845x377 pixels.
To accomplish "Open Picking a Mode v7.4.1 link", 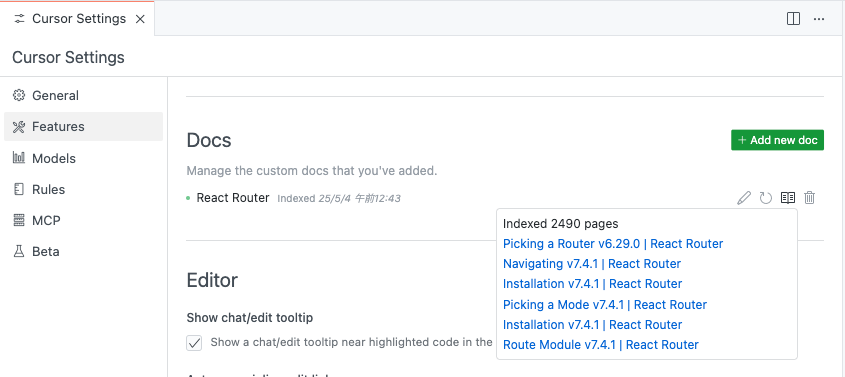I will (x=605, y=305).
